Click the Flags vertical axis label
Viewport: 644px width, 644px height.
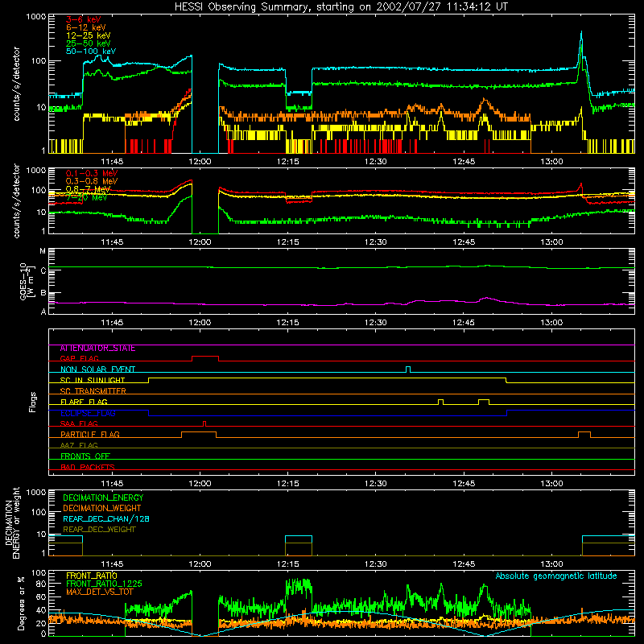tap(33, 402)
